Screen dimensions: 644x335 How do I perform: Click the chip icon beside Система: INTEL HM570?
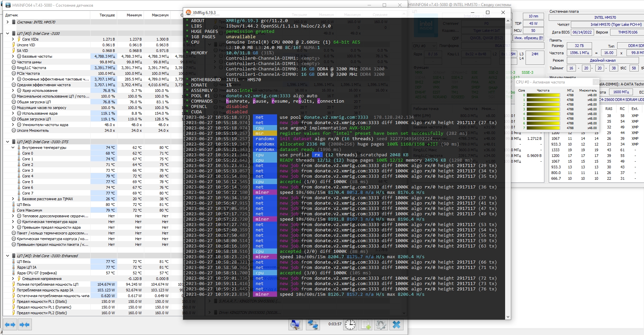[x=14, y=22]
